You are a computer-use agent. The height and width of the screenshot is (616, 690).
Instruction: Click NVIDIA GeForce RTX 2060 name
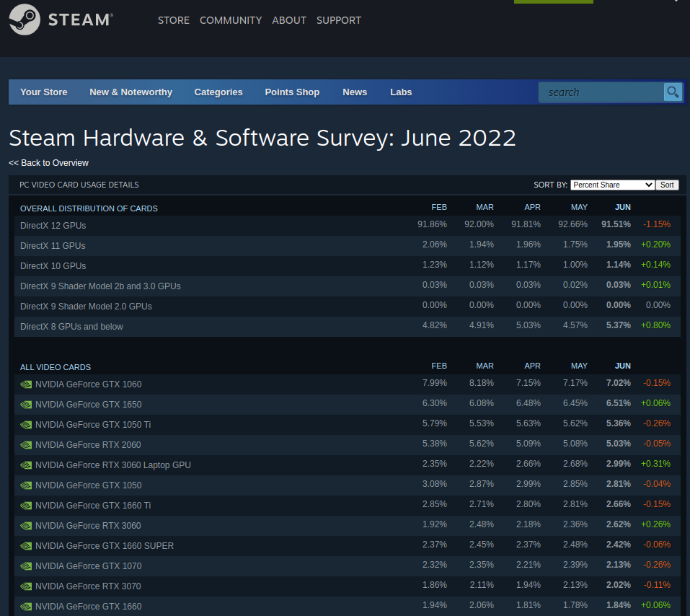coord(88,445)
